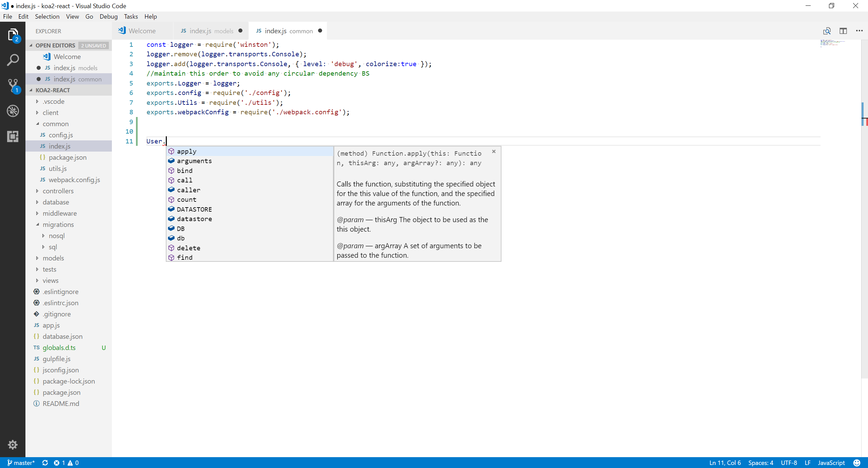Viewport: 868px width, 468px height.
Task: Open the Debug view icon
Action: (x=13, y=111)
